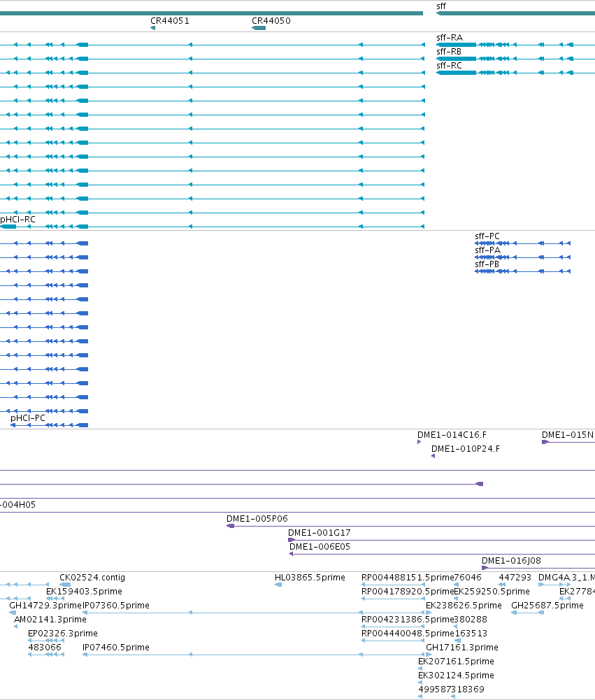Select the GH14729.3prime EST label
The width and height of the screenshot is (595, 700).
45,606
